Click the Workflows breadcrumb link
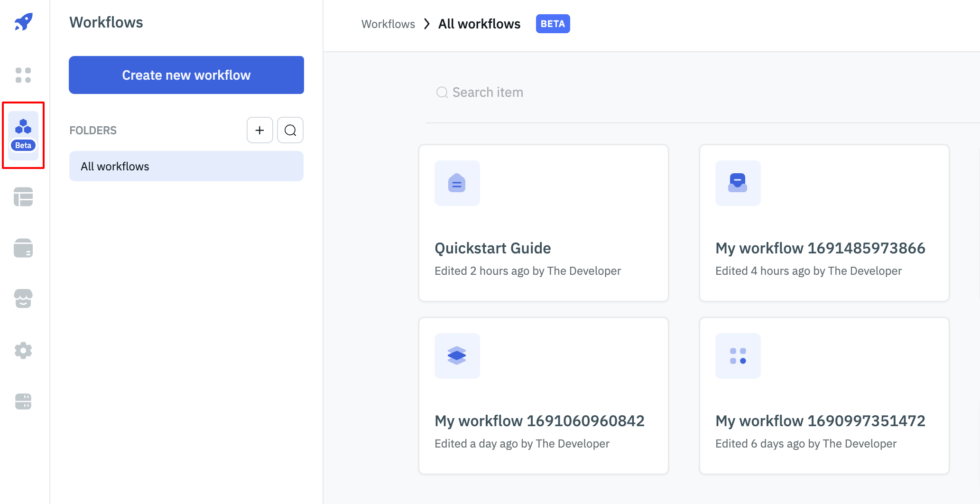The height and width of the screenshot is (504, 980). [x=388, y=24]
